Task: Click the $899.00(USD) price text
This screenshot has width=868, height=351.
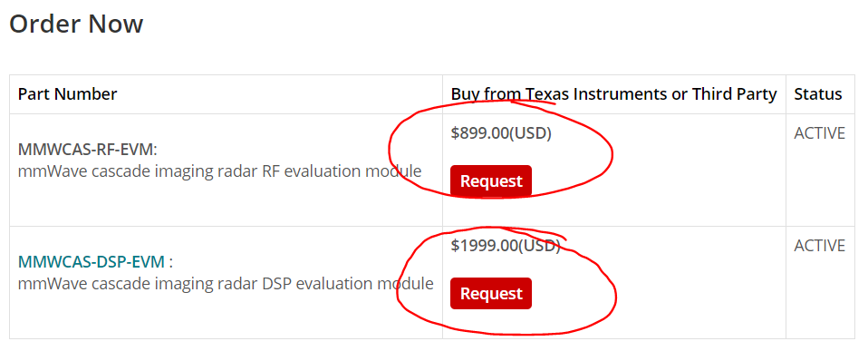Action: pyautogui.click(x=501, y=133)
